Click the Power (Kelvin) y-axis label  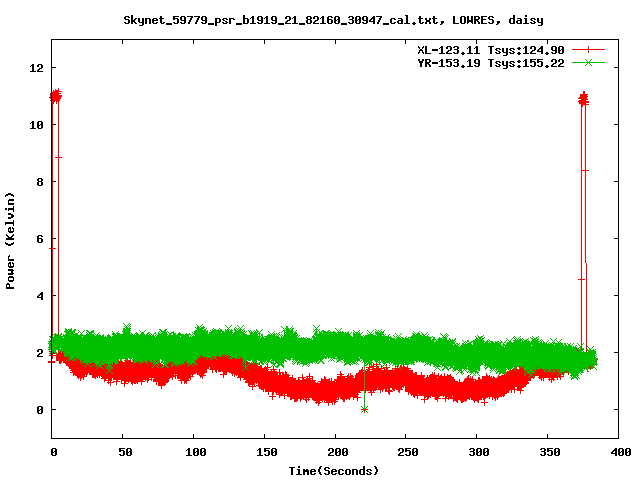(x=10, y=240)
